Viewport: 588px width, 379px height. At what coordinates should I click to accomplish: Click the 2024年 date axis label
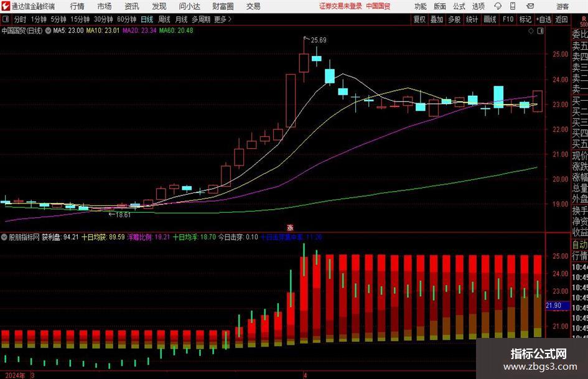[x=15, y=375]
